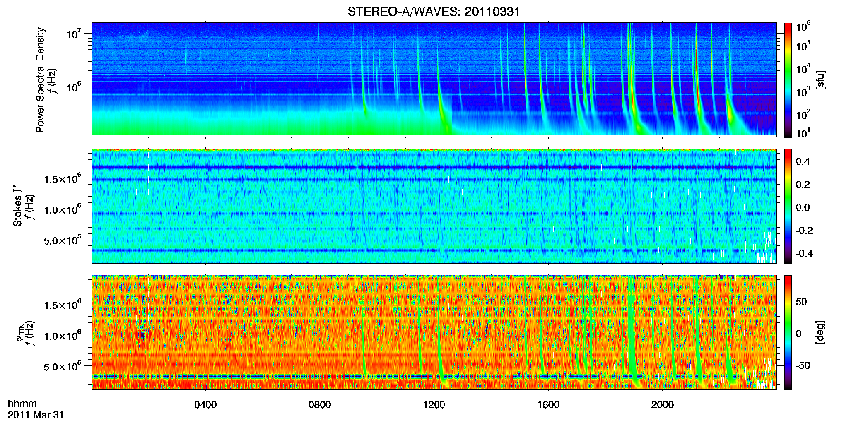The width and height of the screenshot is (868, 447).
Task: Click the 1600 time axis label
Action: pyautogui.click(x=548, y=405)
